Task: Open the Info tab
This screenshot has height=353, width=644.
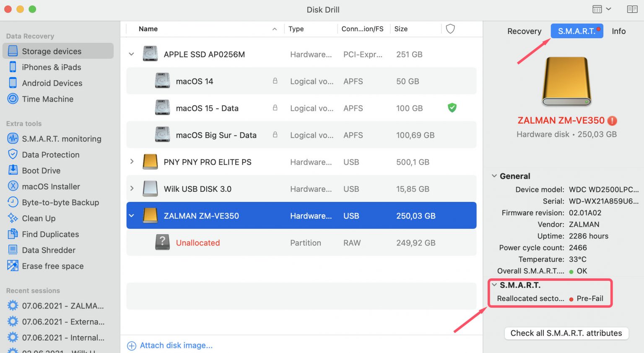Action: 618,31
